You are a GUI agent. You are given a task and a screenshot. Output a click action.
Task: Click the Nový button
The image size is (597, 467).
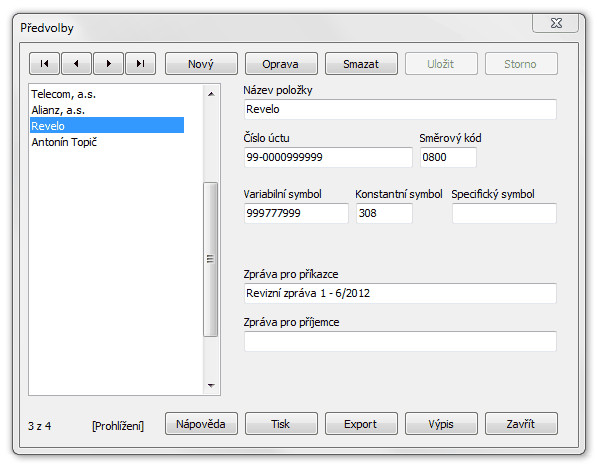click(x=201, y=64)
